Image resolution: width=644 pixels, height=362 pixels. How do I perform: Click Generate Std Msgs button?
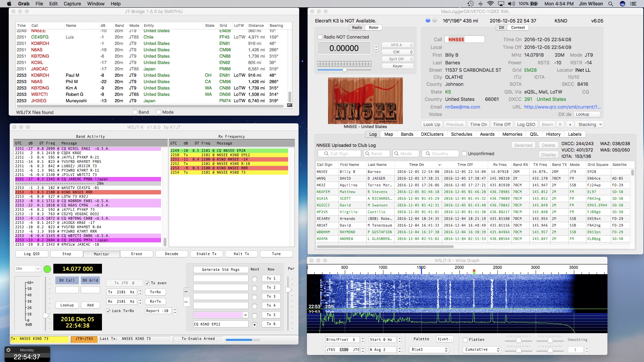coord(221,269)
